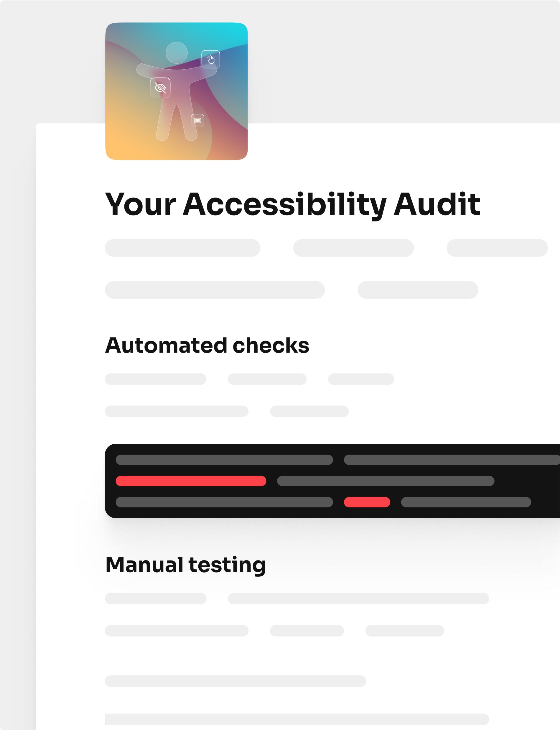Click the accessibility figure's head circle
This screenshot has height=730, width=560.
coord(177,53)
